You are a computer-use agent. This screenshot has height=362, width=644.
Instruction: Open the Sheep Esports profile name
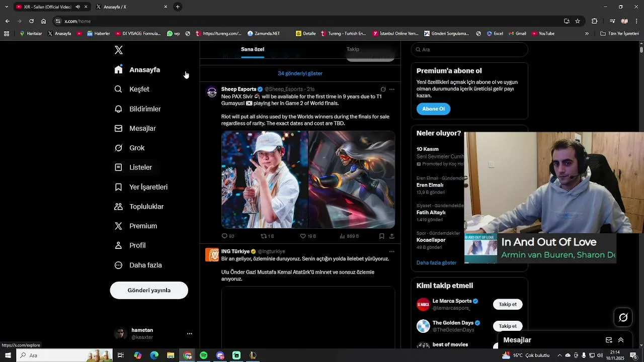pos(239,89)
